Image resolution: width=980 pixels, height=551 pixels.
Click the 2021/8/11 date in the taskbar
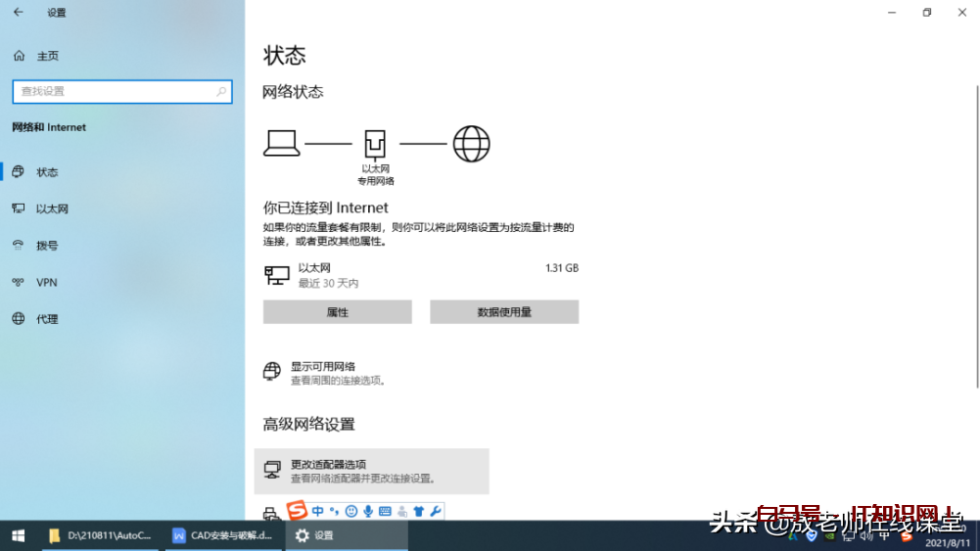(x=947, y=543)
